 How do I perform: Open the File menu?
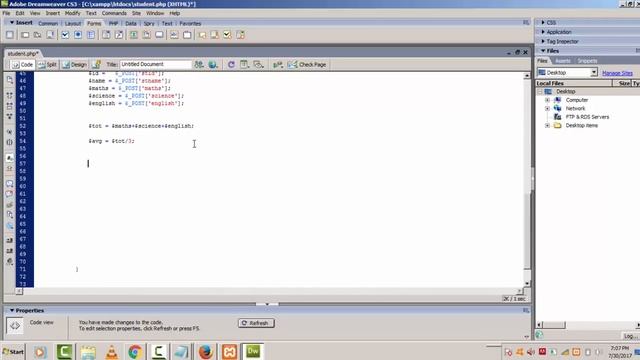click(6, 13)
